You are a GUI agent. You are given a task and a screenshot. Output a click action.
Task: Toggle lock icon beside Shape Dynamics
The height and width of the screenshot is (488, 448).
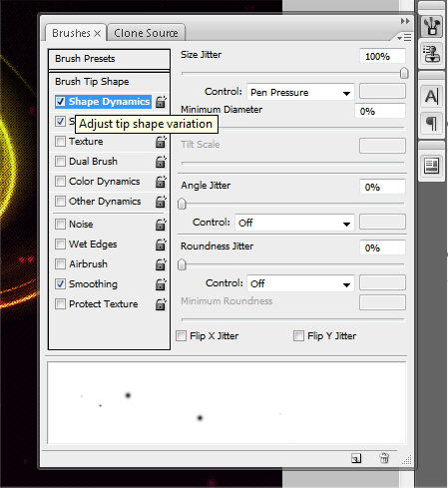pyautogui.click(x=161, y=102)
